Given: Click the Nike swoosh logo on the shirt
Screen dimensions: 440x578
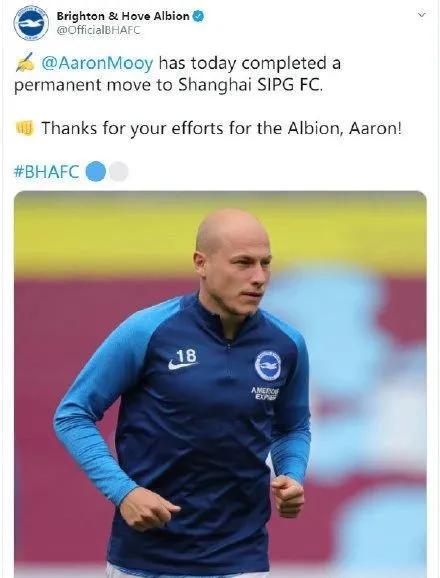Looking at the screenshot, I should 182,365.
